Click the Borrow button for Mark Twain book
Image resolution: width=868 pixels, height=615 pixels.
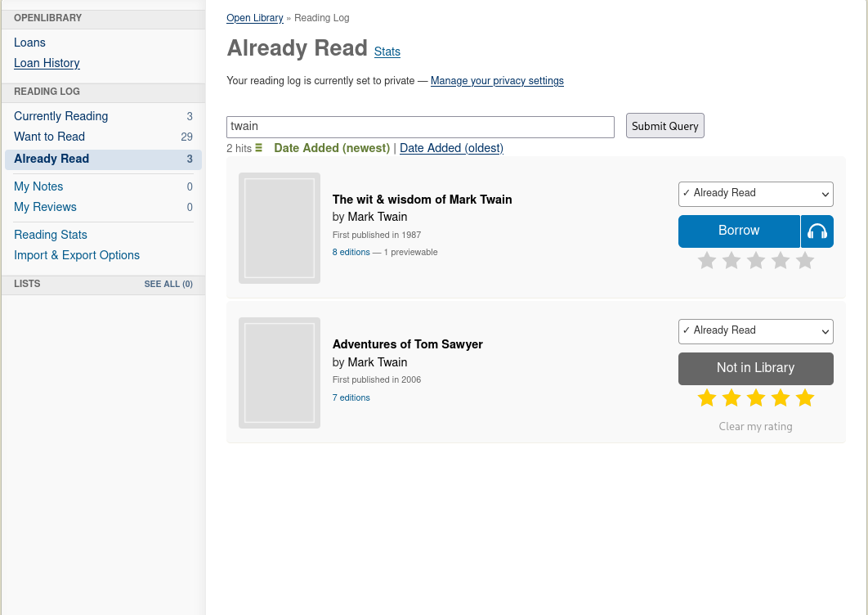(739, 231)
